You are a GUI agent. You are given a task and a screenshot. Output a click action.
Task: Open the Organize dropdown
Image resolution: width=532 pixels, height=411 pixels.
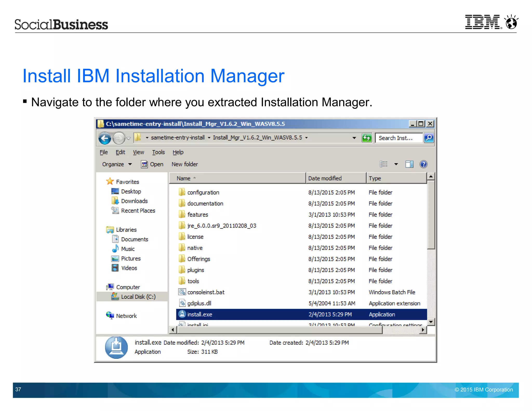tap(117, 164)
